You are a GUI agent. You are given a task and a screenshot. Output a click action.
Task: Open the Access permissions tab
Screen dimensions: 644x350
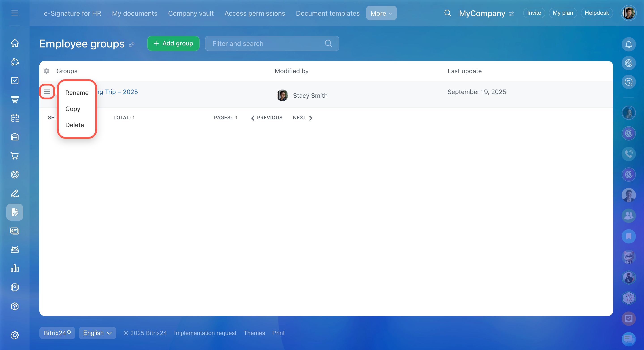(x=255, y=13)
